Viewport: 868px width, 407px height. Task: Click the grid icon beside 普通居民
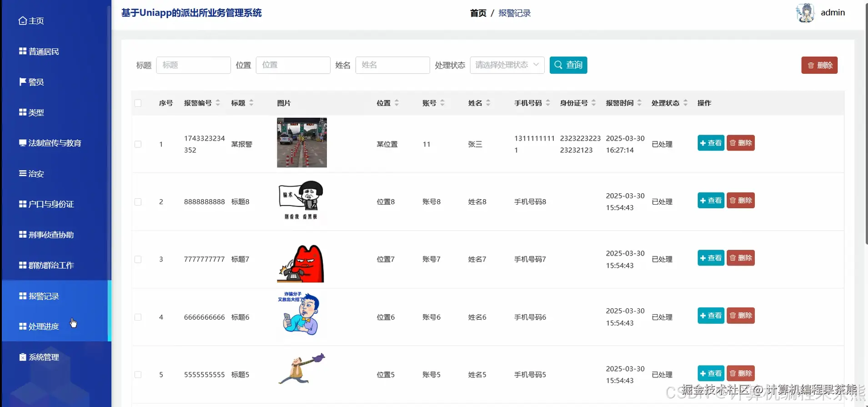(23, 51)
